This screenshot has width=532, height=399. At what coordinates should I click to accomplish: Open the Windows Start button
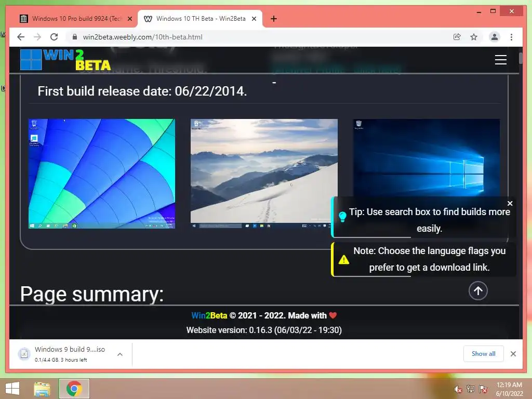tap(12, 389)
